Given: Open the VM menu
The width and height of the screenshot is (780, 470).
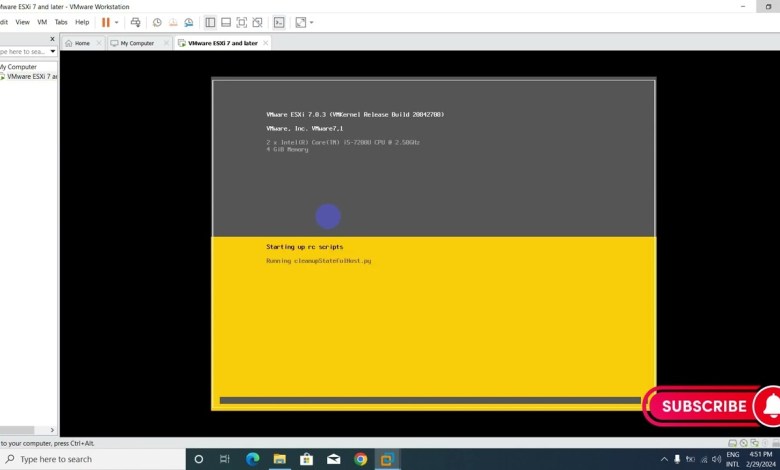Looking at the screenshot, I should click(x=42, y=22).
